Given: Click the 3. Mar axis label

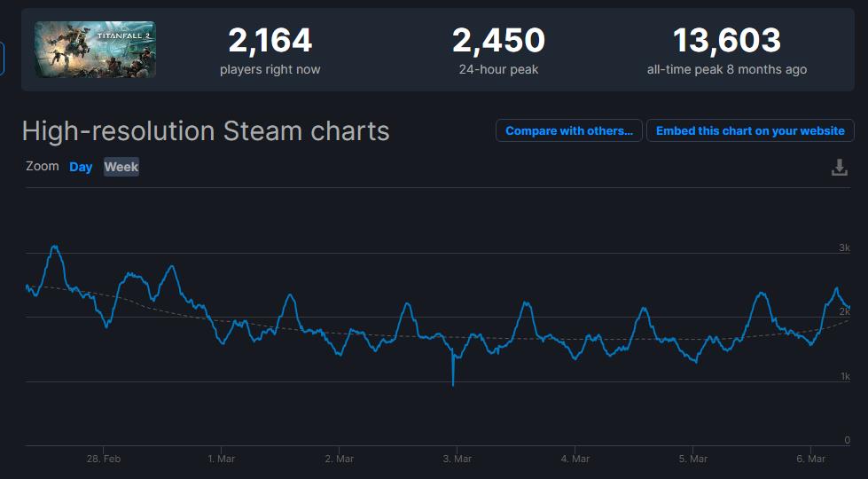Looking at the screenshot, I should [457, 459].
